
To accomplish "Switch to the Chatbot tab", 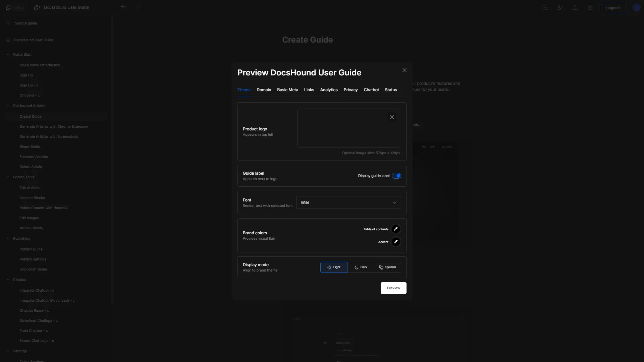I will click(x=371, y=90).
